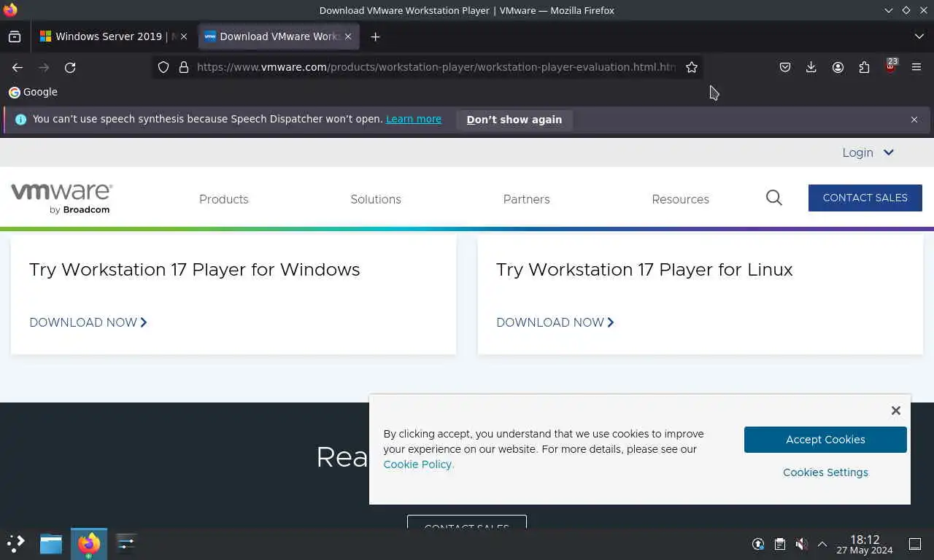Open the updates notifier tray icon
Viewport: 934px width, 560px height.
(758, 544)
